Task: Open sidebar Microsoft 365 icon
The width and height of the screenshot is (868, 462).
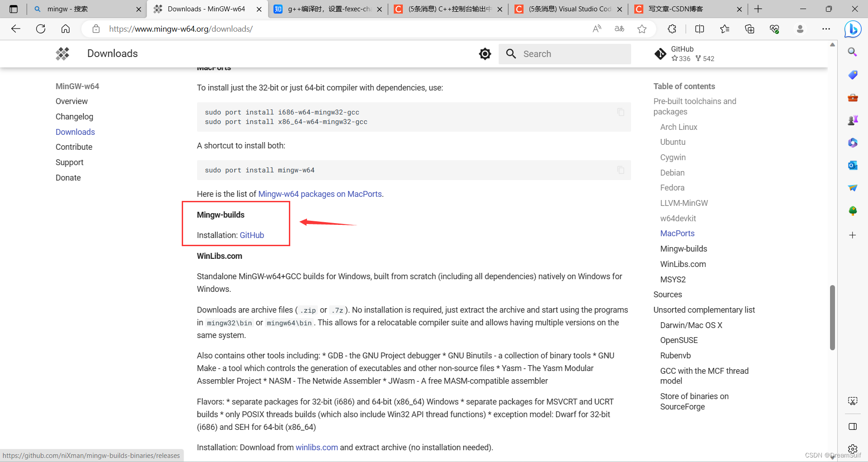Action: (x=853, y=143)
